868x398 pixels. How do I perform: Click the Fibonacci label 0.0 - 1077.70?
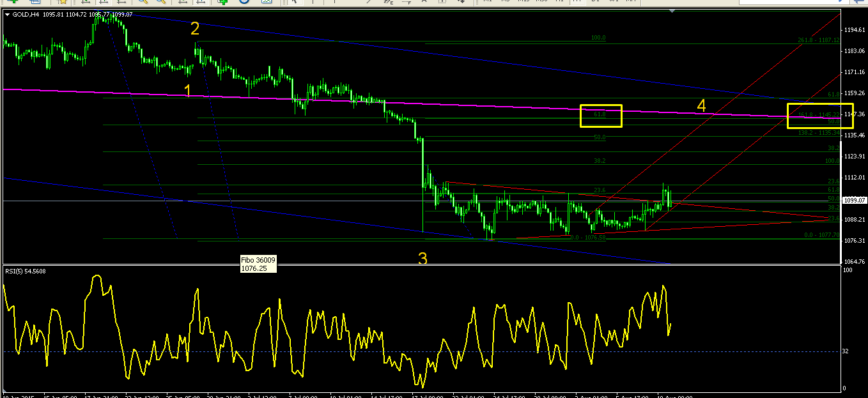(x=821, y=235)
